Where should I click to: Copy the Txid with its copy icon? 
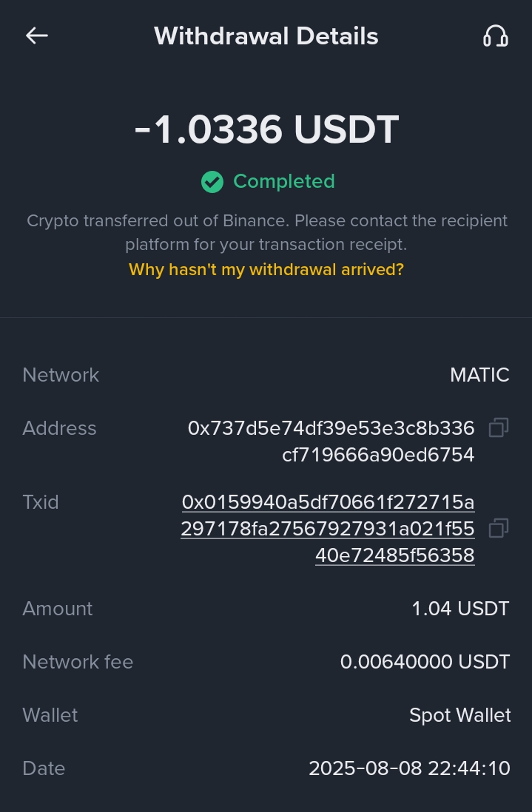coord(498,528)
